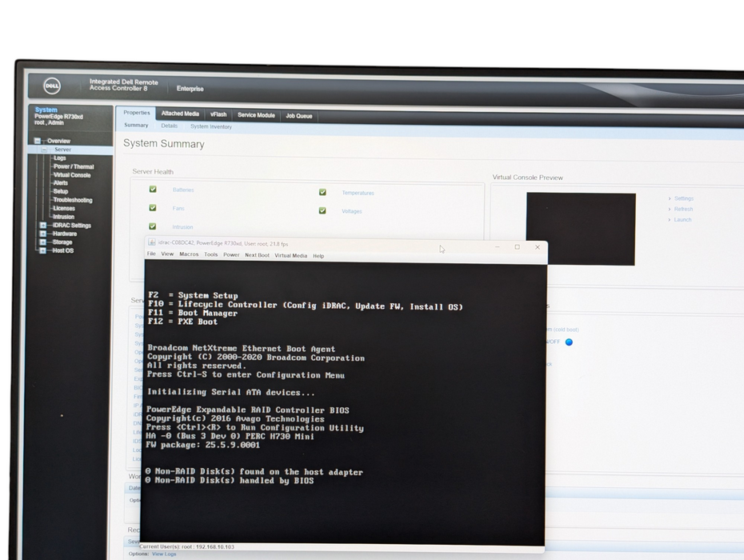Collapse the Overview tree node
The image size is (744, 560).
coord(38,141)
